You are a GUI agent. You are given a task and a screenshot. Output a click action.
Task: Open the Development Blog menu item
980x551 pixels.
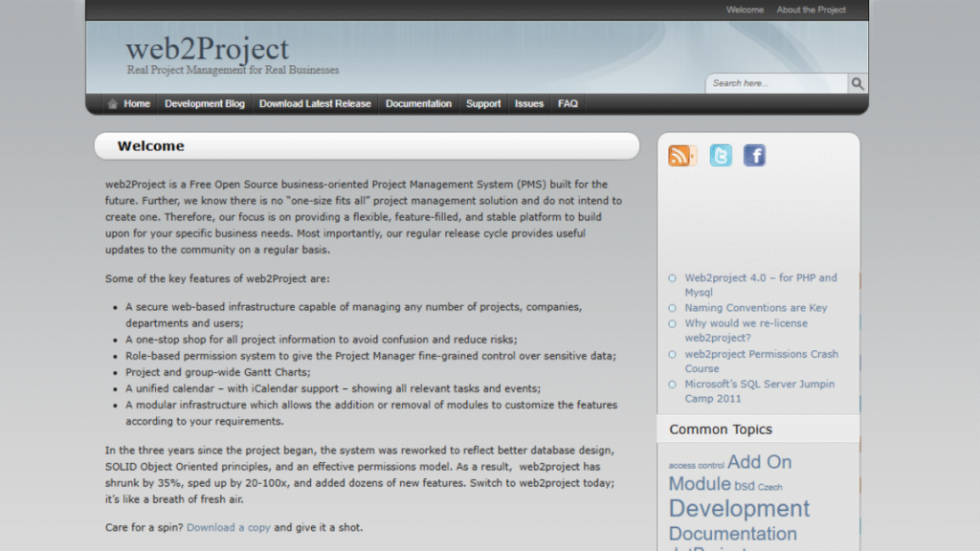pos(204,104)
